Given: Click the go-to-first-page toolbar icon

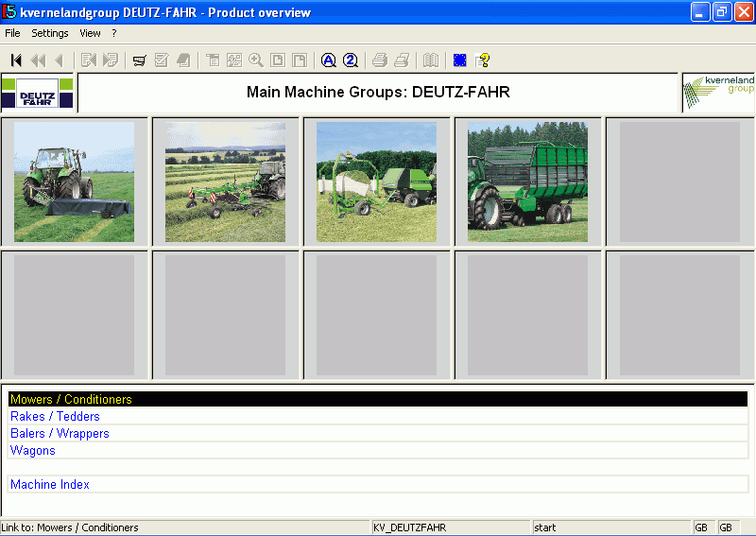Looking at the screenshot, I should pyautogui.click(x=16, y=61).
